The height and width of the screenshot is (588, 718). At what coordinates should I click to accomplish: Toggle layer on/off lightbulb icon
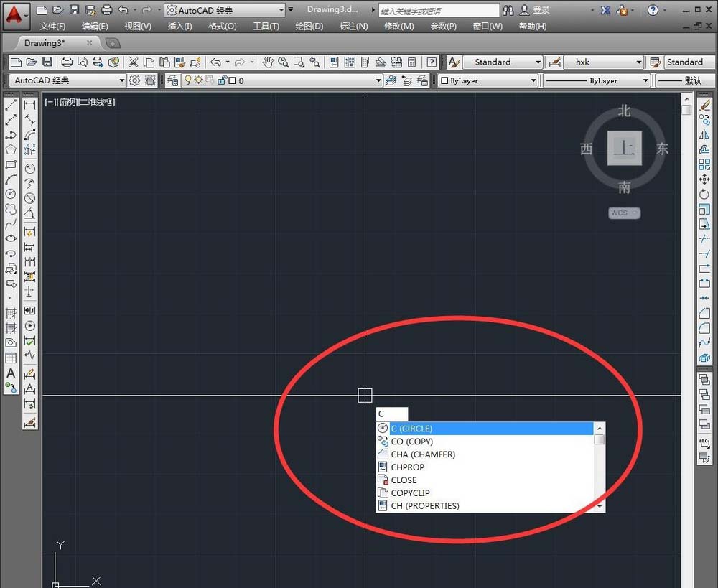point(188,81)
